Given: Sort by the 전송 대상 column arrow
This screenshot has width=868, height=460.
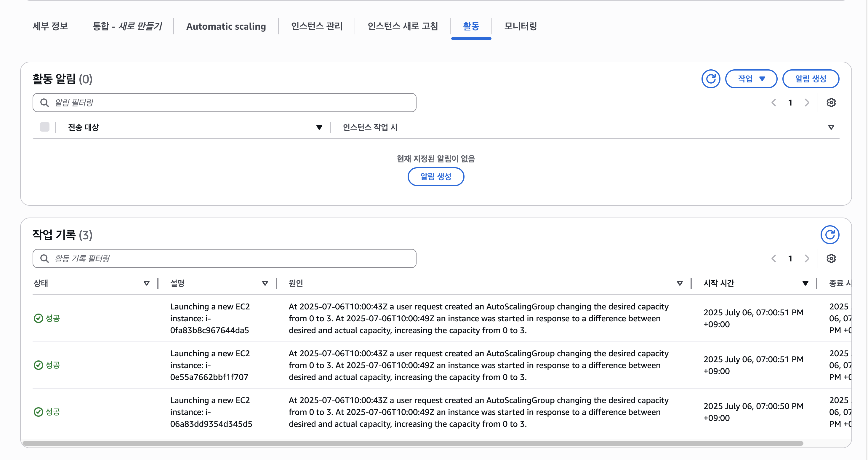Looking at the screenshot, I should (x=319, y=127).
